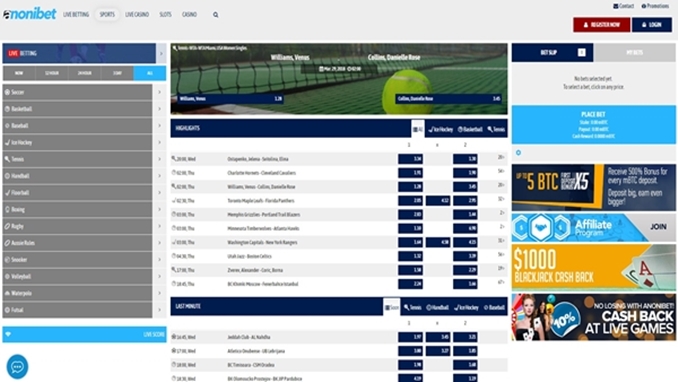Click the small circle icon below Place Bet
The image size is (678, 382).
click(518, 153)
